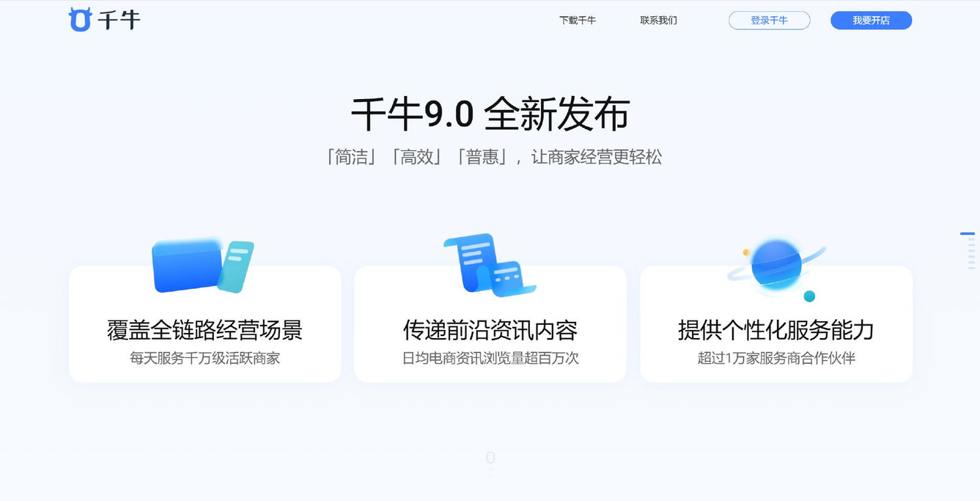Click the 登录千牛 login button
980x501 pixels.
[x=769, y=21]
